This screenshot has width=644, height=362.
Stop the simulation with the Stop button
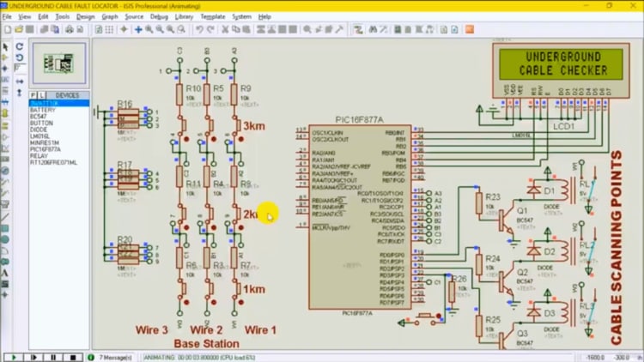tap(73, 358)
